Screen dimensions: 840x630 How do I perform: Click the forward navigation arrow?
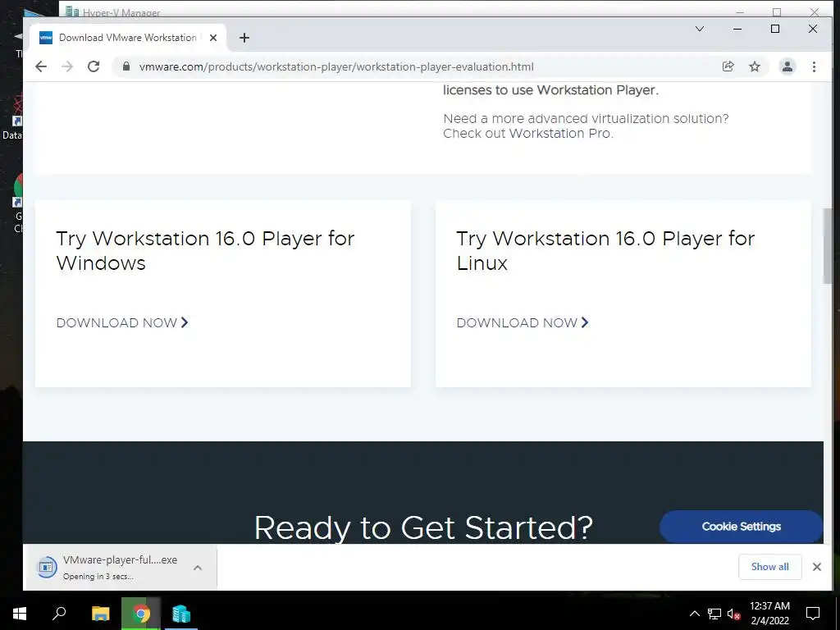(67, 66)
